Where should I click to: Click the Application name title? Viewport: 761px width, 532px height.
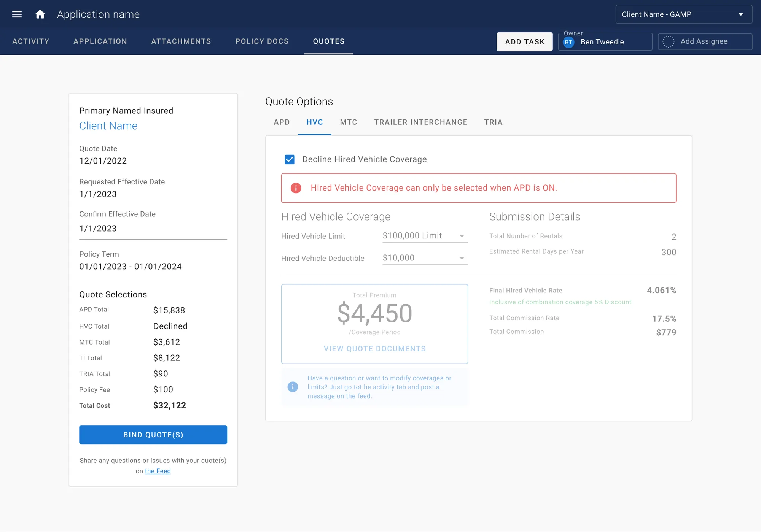coord(98,14)
